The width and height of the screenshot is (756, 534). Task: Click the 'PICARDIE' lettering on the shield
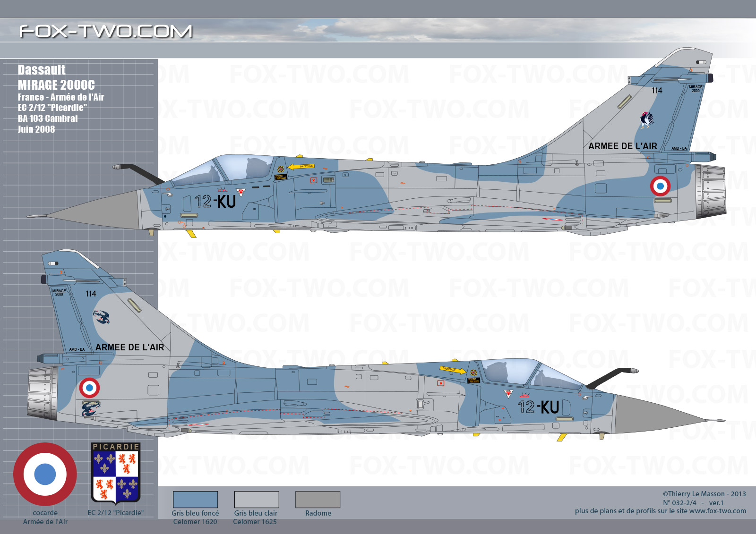[x=116, y=447]
